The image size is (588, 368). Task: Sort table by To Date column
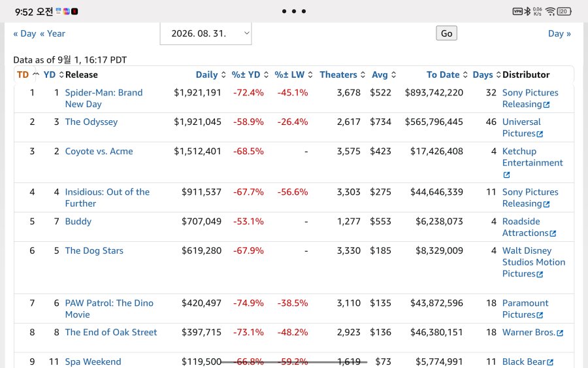coord(447,75)
